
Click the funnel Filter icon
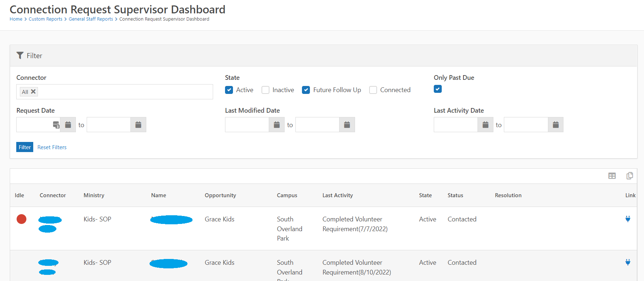click(20, 55)
